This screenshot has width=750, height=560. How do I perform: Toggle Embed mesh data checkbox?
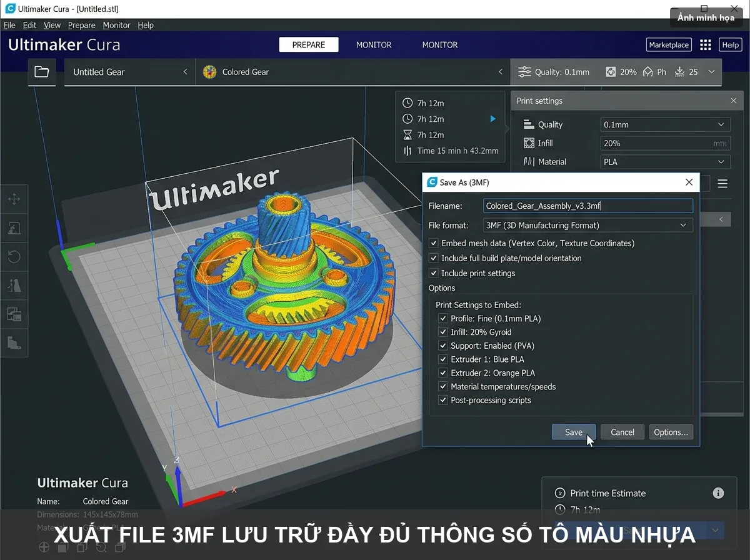[x=434, y=243]
